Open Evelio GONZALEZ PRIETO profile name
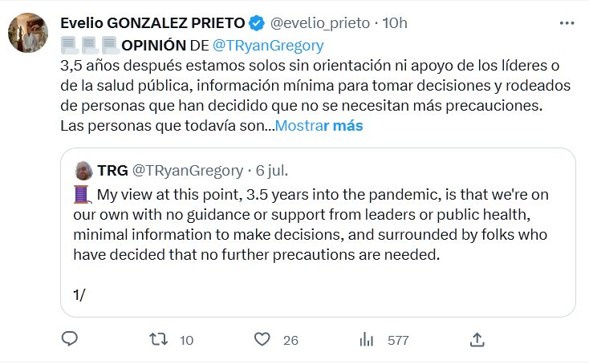The height and width of the screenshot is (364, 589). (152, 23)
